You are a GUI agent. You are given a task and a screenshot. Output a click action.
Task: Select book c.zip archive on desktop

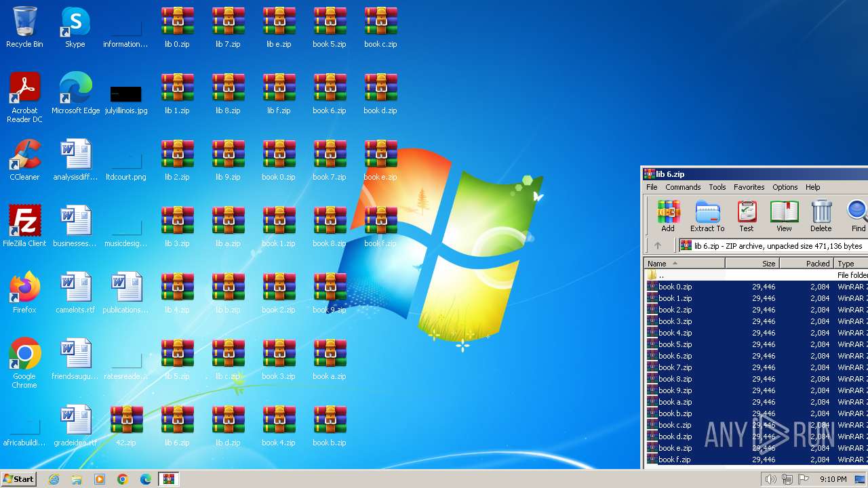(380, 28)
